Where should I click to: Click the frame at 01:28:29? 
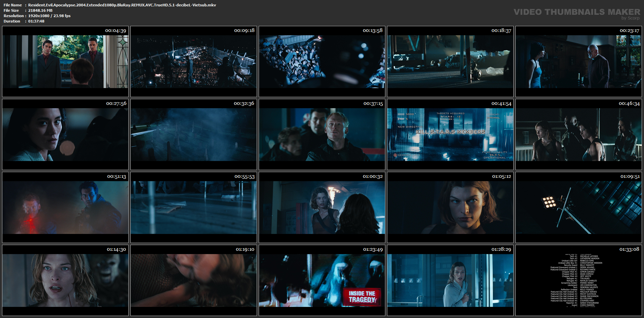pos(450,280)
